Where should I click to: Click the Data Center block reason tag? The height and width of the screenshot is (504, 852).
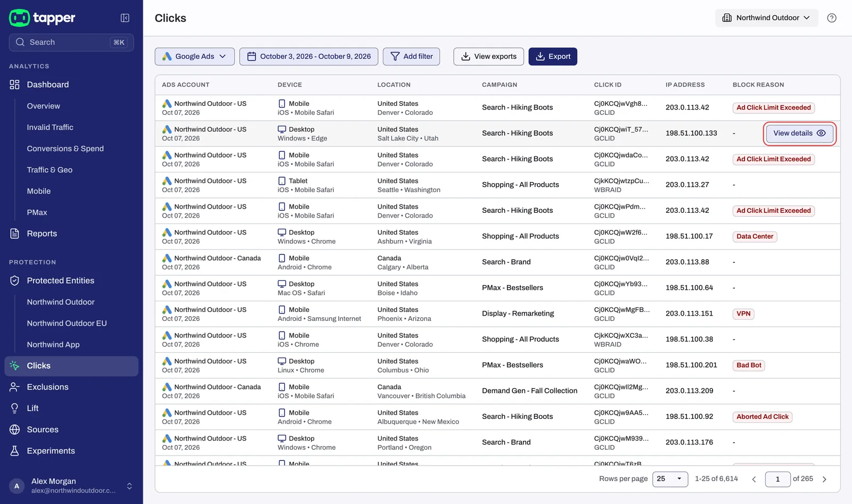click(x=755, y=236)
